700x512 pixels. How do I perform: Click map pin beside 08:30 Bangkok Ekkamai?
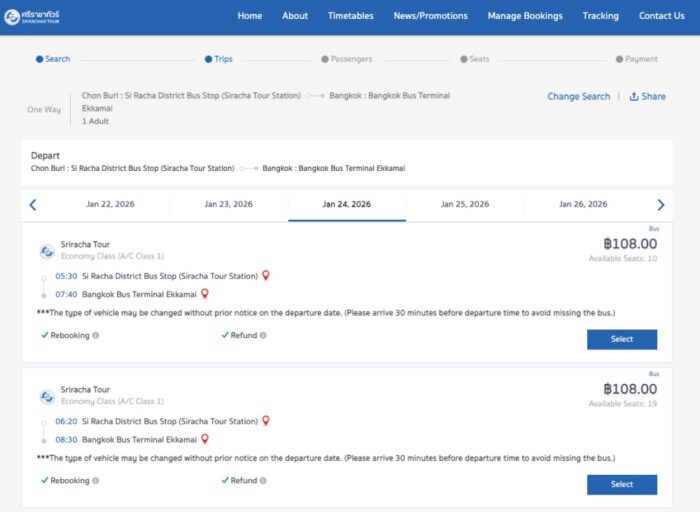205,439
